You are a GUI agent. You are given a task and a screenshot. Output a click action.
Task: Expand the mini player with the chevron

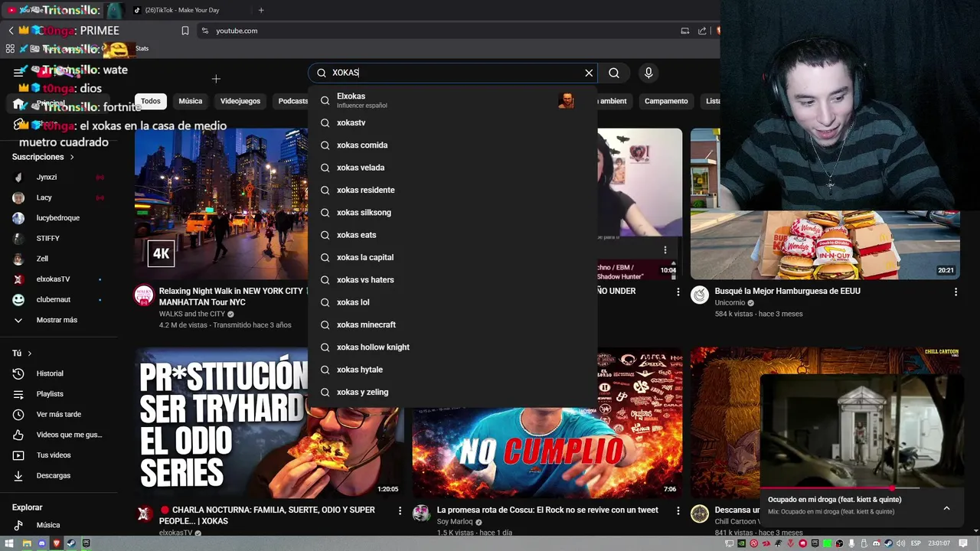pyautogui.click(x=946, y=508)
